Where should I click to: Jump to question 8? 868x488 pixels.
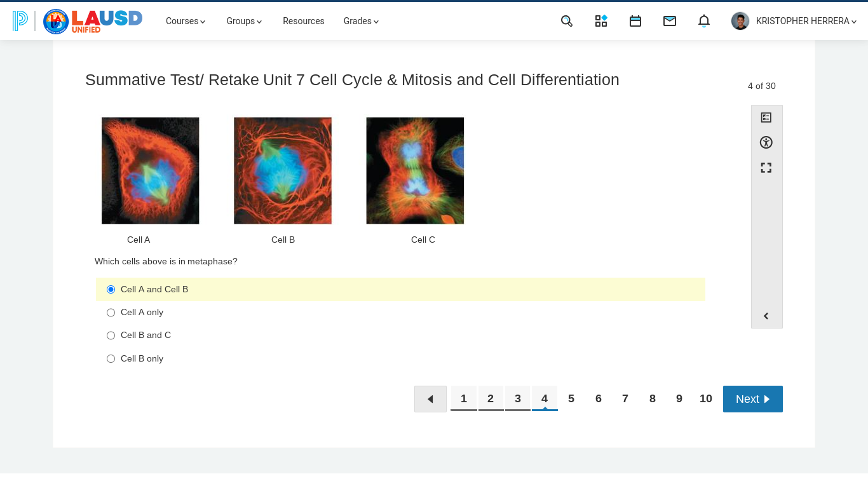[x=653, y=398]
